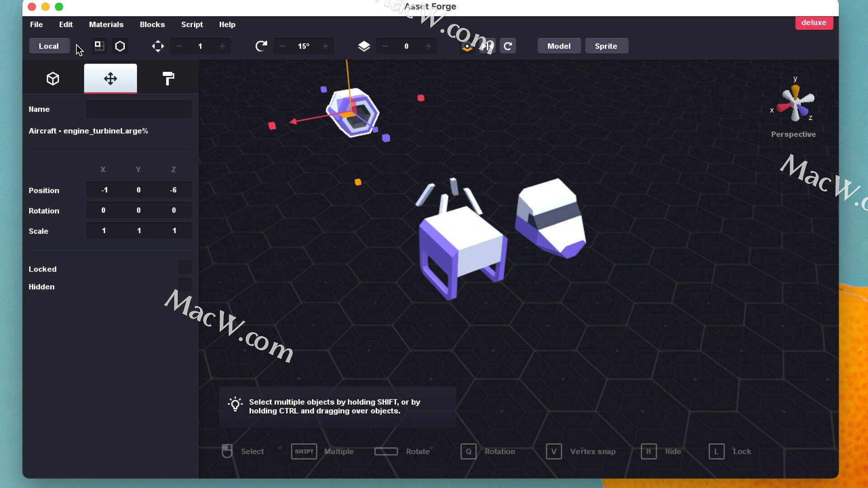Screen dimensions: 868x488
Task: Click the hexagon grid icon in toolbar
Action: (x=120, y=46)
